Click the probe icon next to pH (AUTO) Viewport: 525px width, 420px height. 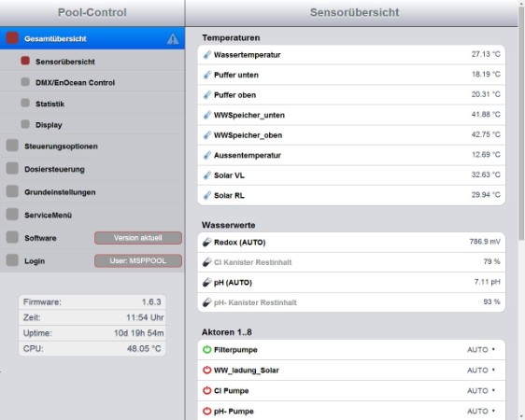[207, 282]
